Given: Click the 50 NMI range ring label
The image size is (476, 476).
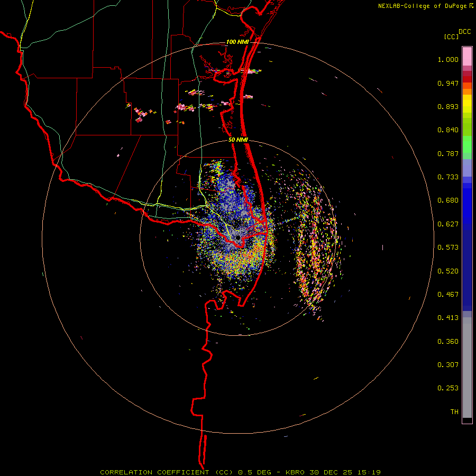Looking at the screenshot, I should [239, 140].
